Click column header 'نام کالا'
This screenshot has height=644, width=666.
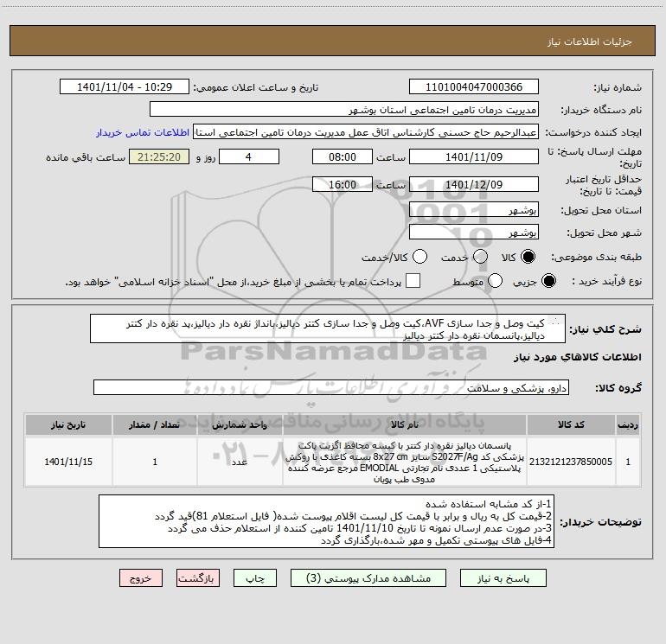coord(405,424)
